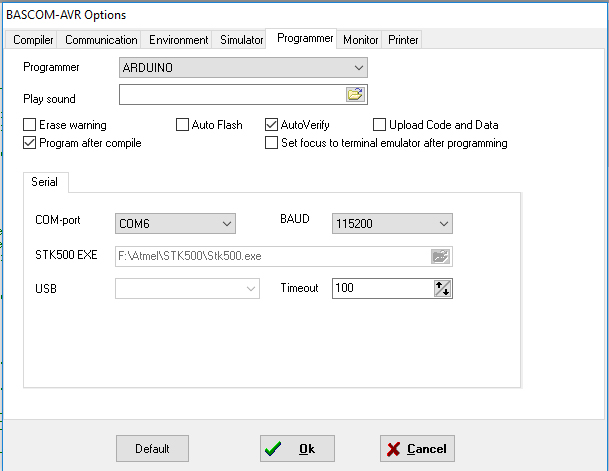Open the Printer tab
Image resolution: width=609 pixels, height=471 pixels.
point(404,40)
